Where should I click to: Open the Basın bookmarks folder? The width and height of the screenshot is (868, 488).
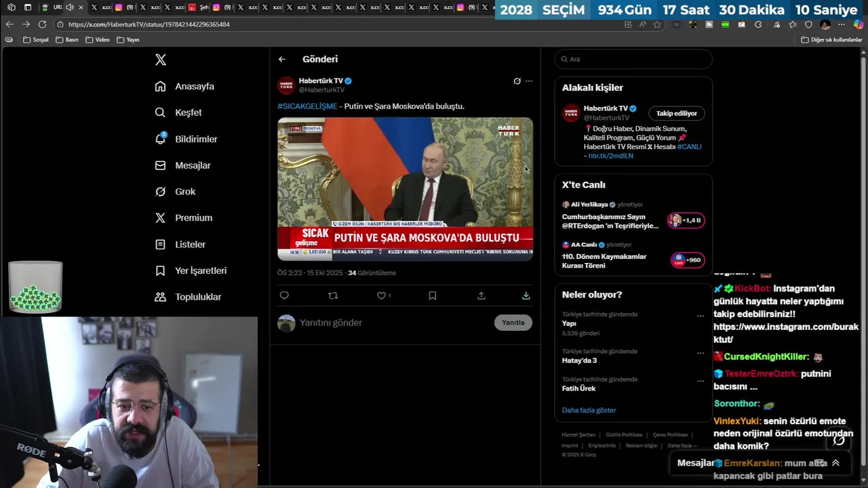66,40
